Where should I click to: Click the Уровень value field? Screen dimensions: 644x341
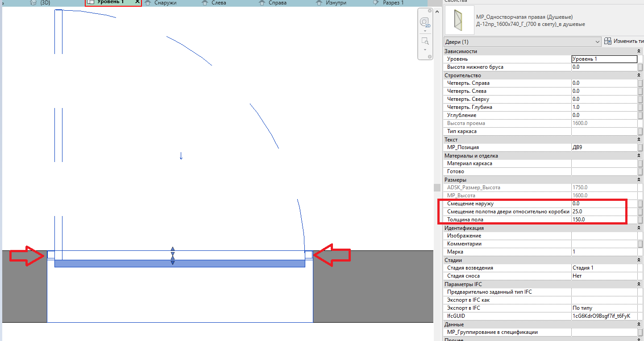(604, 59)
